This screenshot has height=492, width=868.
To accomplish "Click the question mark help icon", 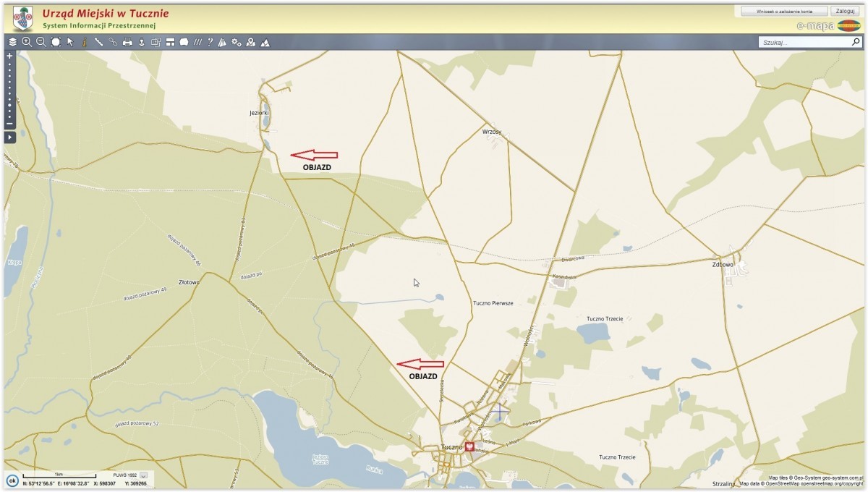I will click(210, 43).
